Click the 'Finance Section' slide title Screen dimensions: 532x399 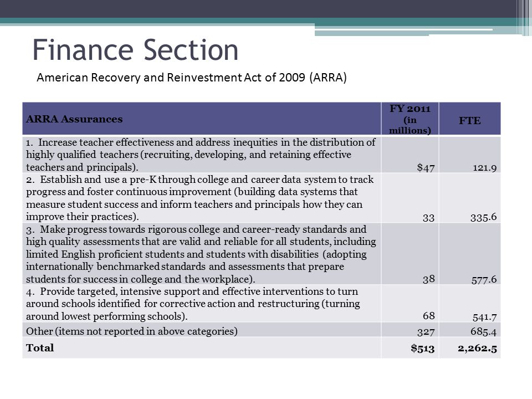point(135,50)
